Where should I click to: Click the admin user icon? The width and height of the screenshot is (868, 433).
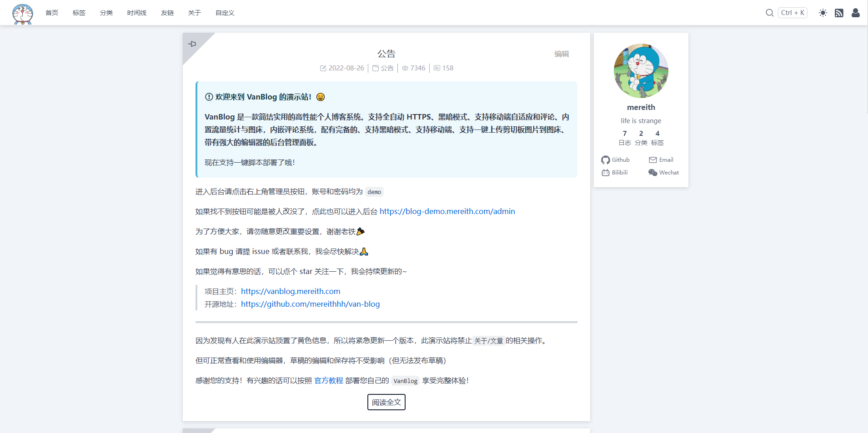click(855, 13)
